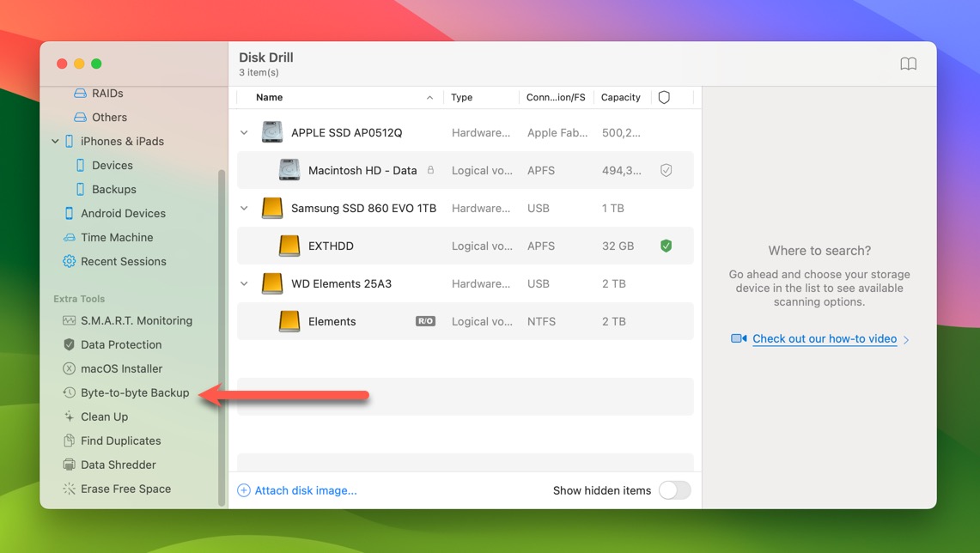Image resolution: width=980 pixels, height=553 pixels.
Task: Select the Elements NTFS volume icon
Action: [x=289, y=321]
